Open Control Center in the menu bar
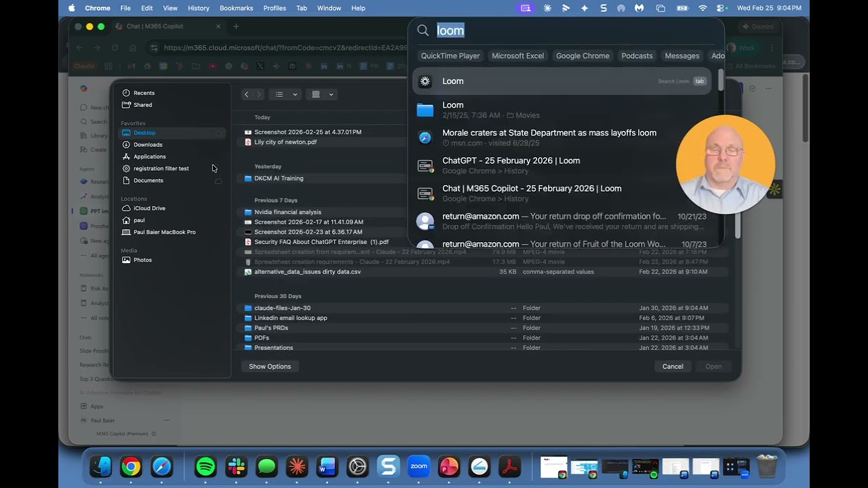Screen dimensions: 868x488 [x=722, y=8]
